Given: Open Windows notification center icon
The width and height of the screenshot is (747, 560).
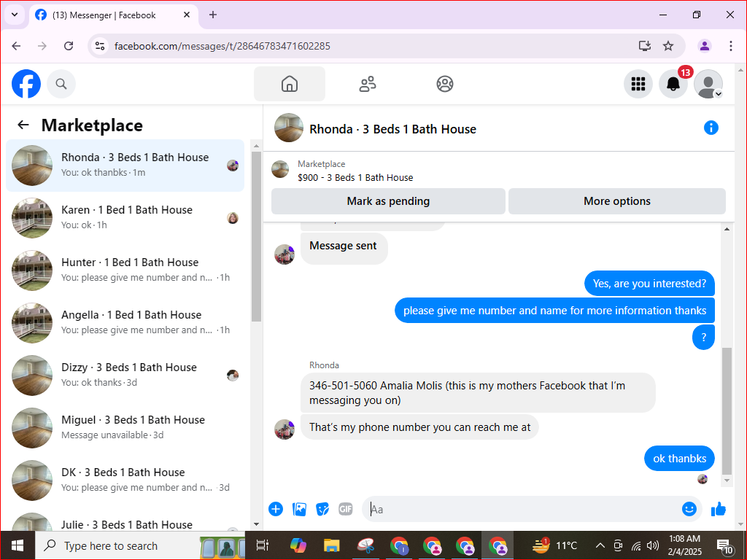Looking at the screenshot, I should 724,546.
